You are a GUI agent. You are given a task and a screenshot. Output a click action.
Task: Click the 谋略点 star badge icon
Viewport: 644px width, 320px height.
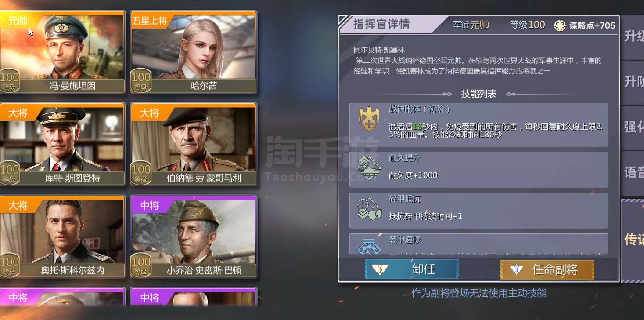(560, 25)
